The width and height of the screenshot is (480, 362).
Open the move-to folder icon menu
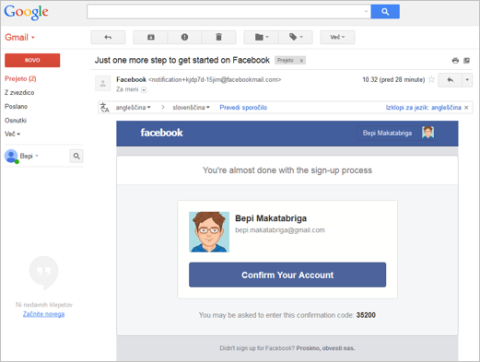(x=261, y=37)
